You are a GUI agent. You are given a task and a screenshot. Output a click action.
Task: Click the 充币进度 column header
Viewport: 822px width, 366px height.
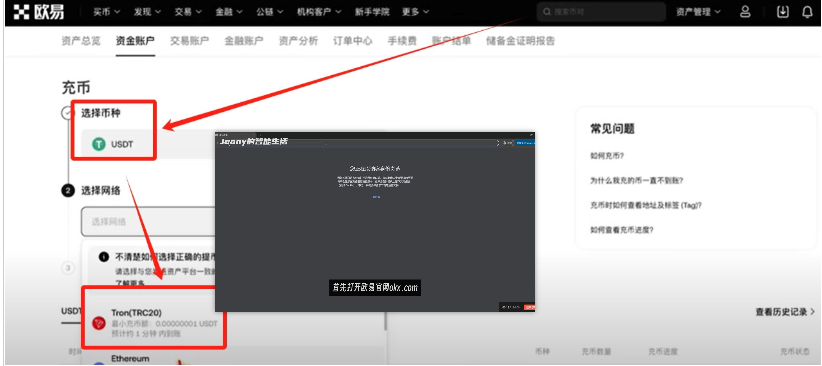[x=663, y=352]
